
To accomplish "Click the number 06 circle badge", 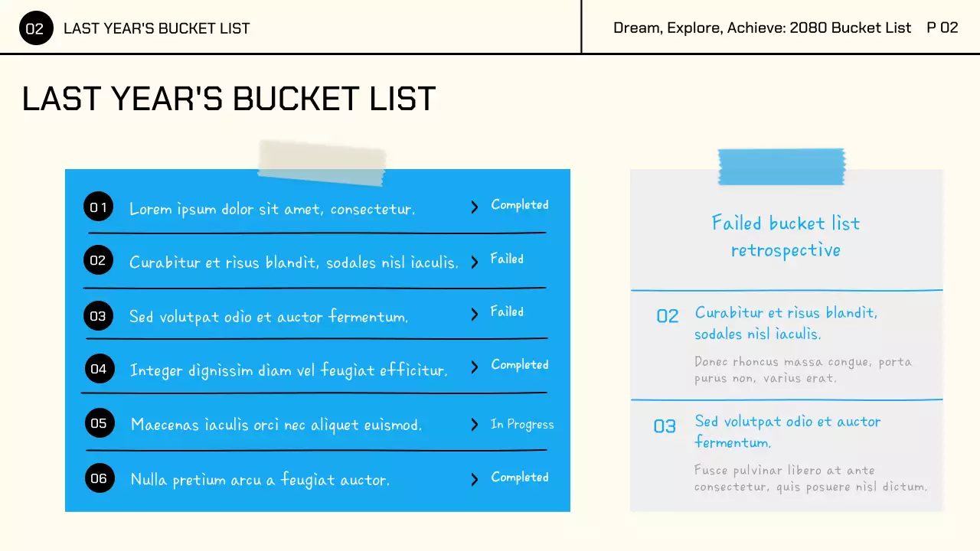I will click(x=99, y=478).
